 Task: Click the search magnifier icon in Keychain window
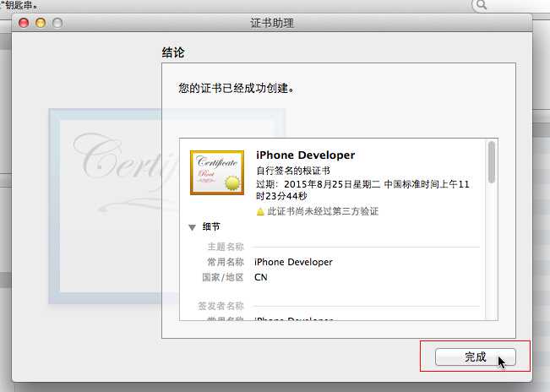pyautogui.click(x=482, y=5)
